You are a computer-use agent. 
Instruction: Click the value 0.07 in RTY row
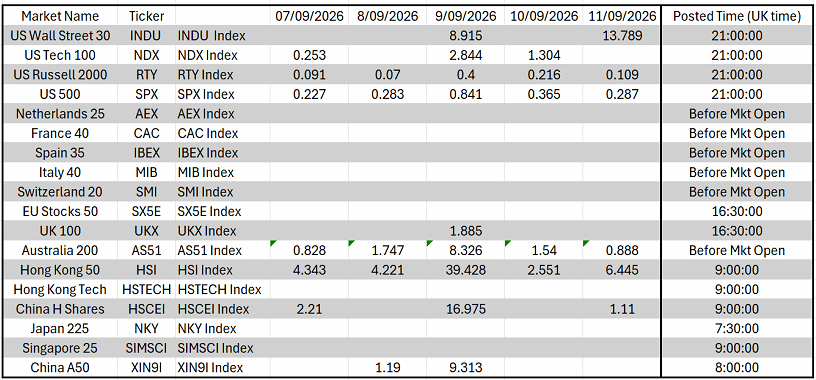[388, 75]
